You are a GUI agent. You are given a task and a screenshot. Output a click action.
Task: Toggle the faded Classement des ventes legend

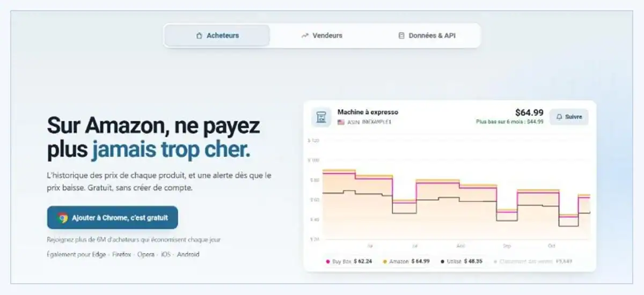[x=533, y=261]
